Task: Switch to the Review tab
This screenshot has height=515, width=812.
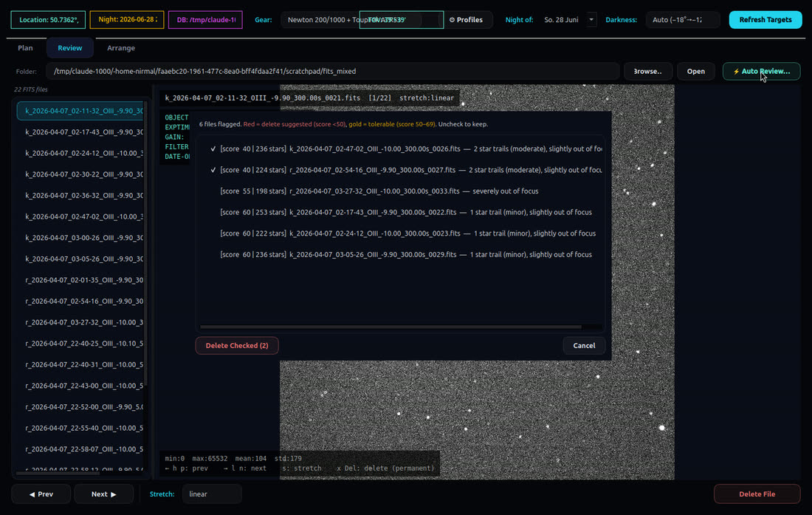Action: [x=70, y=48]
